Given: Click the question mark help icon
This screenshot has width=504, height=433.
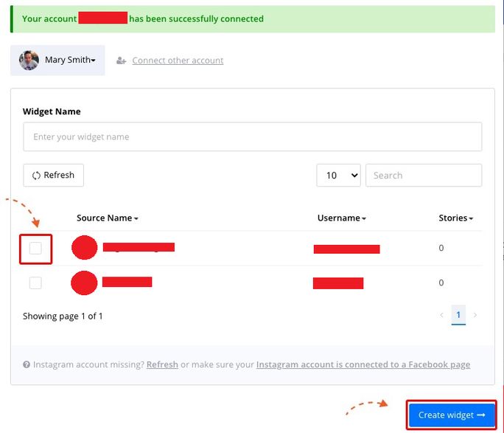Looking at the screenshot, I should click(x=27, y=364).
